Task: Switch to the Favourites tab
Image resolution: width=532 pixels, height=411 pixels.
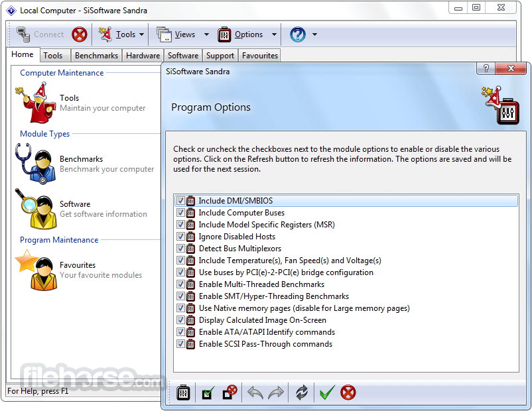Action: (x=260, y=56)
